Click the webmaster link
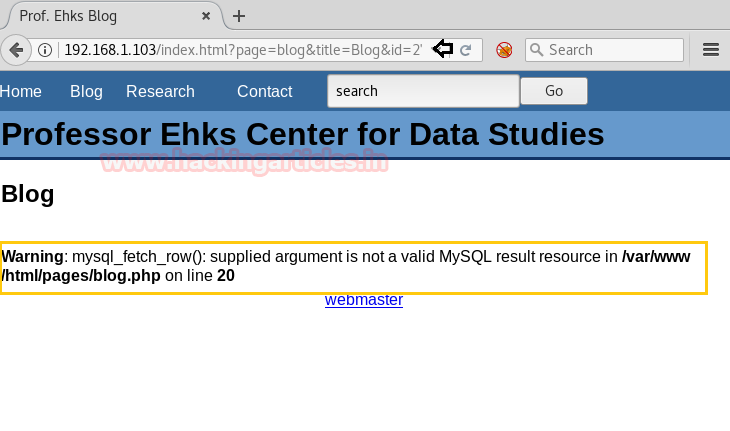This screenshot has width=730, height=431. [x=364, y=300]
